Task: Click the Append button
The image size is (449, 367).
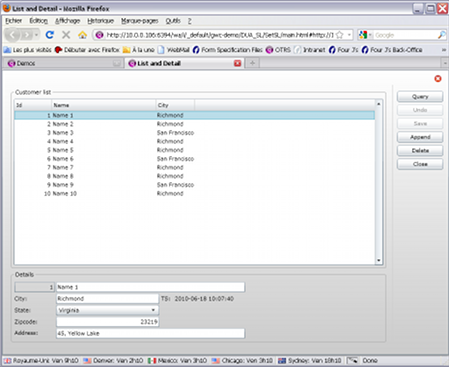Action: click(x=420, y=137)
